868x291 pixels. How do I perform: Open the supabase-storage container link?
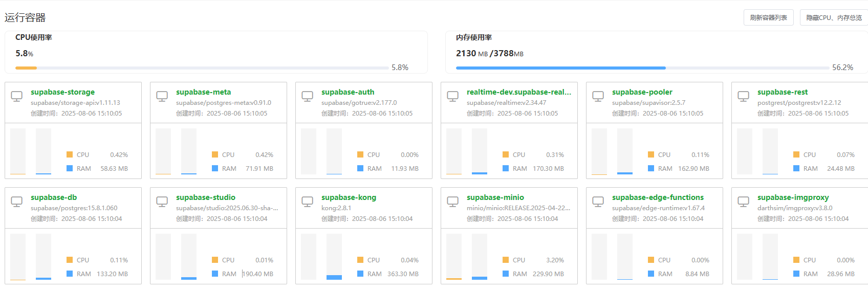[62, 92]
